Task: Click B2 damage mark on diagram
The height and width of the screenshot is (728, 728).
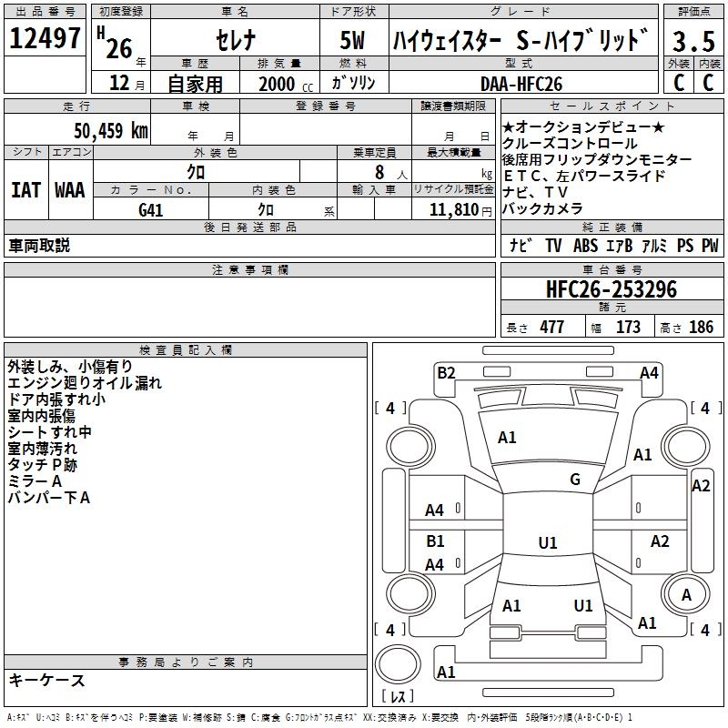Action: pos(446,373)
